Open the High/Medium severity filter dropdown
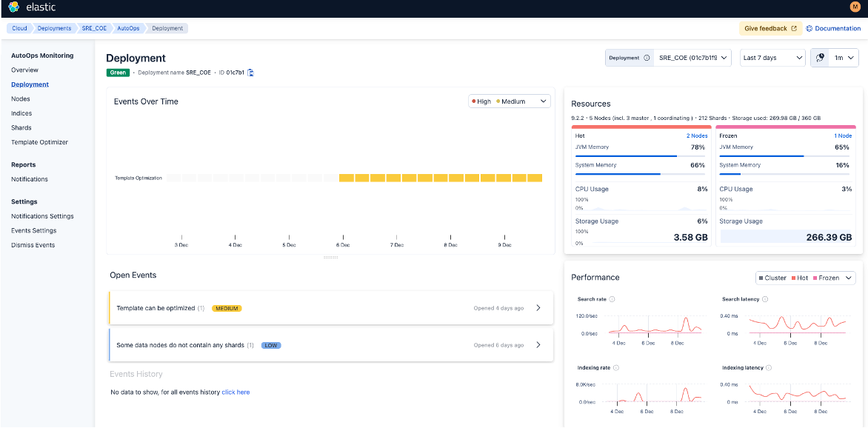The height and width of the screenshot is (428, 868). tap(510, 101)
